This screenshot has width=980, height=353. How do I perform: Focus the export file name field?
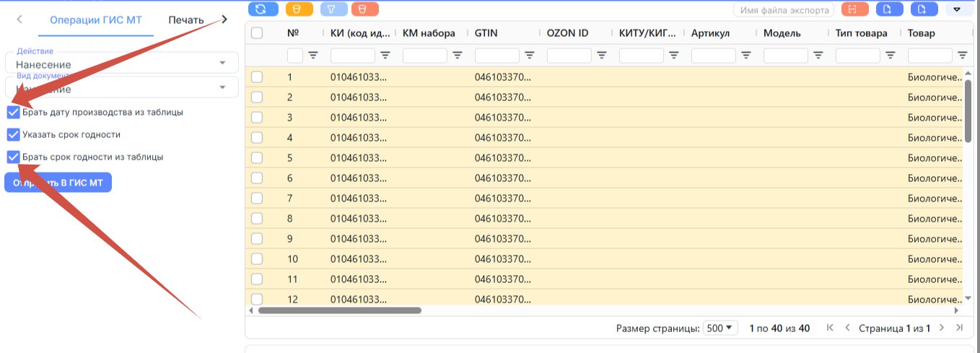click(x=784, y=9)
